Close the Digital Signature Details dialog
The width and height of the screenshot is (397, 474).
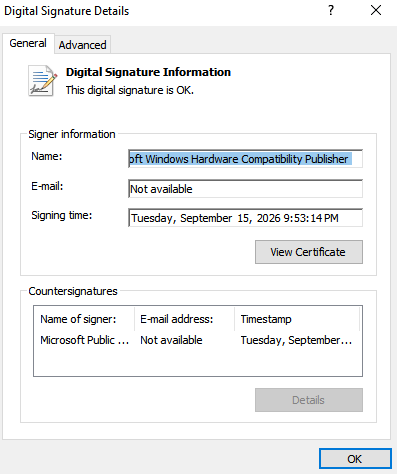[x=376, y=11]
